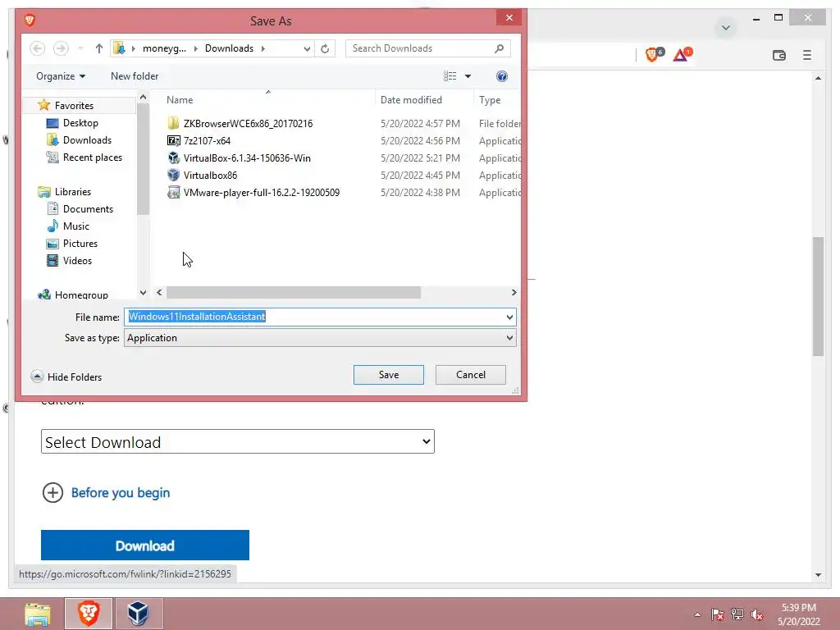Open the Save as type dropdown
840x630 pixels.
tap(320, 338)
